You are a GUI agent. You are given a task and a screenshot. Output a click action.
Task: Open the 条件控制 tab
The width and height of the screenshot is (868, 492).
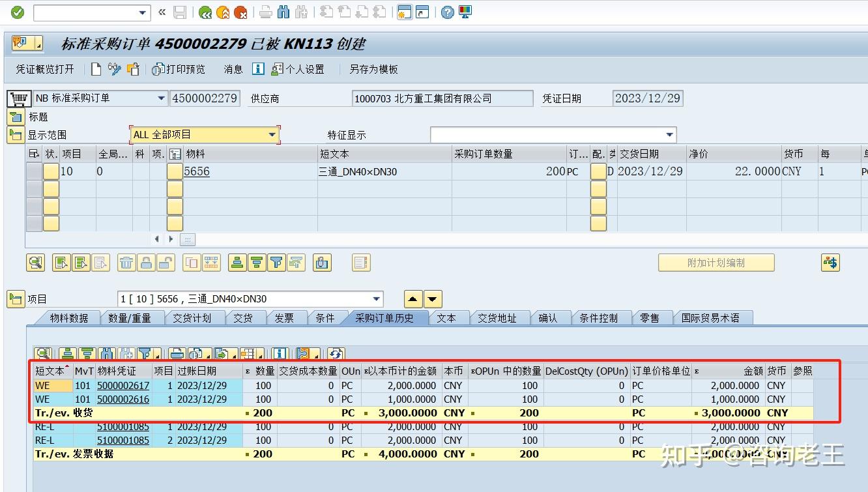(x=598, y=318)
